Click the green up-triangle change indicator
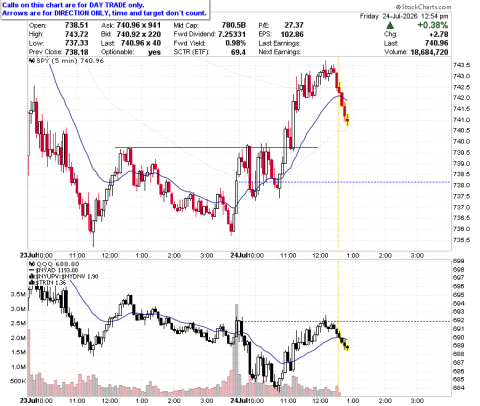This screenshot has height=406, width=480. pos(390,25)
